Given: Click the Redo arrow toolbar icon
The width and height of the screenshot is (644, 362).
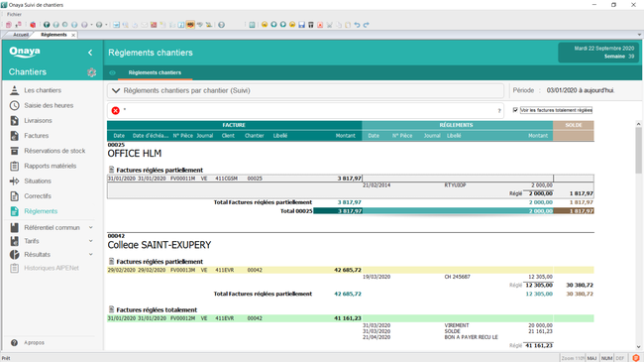Looking at the screenshot, I should pyautogui.click(x=366, y=25).
